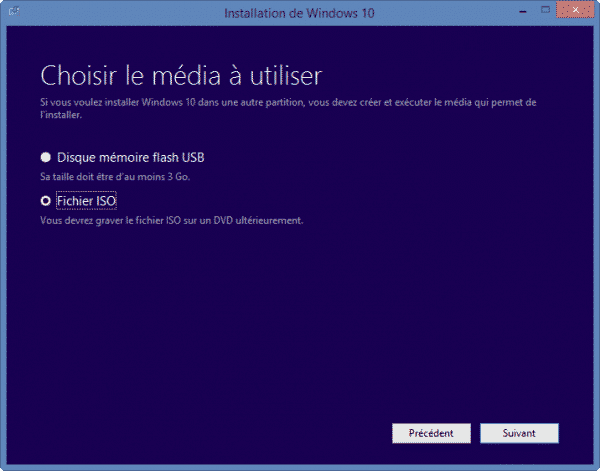Choose the Fichier ISO radio button
The width and height of the screenshot is (600, 471).
46,201
